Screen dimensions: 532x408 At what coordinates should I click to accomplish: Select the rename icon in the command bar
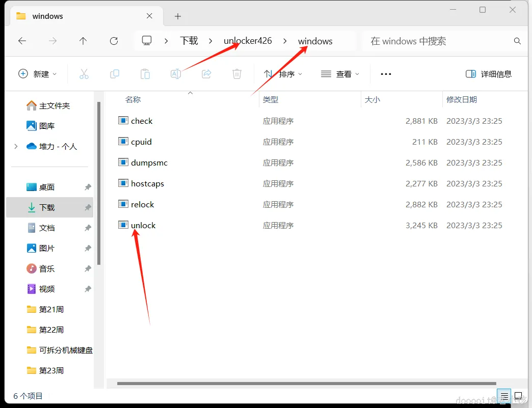point(176,74)
